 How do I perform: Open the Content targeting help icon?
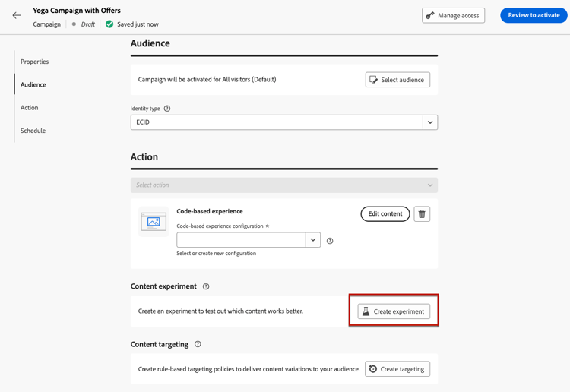point(198,344)
